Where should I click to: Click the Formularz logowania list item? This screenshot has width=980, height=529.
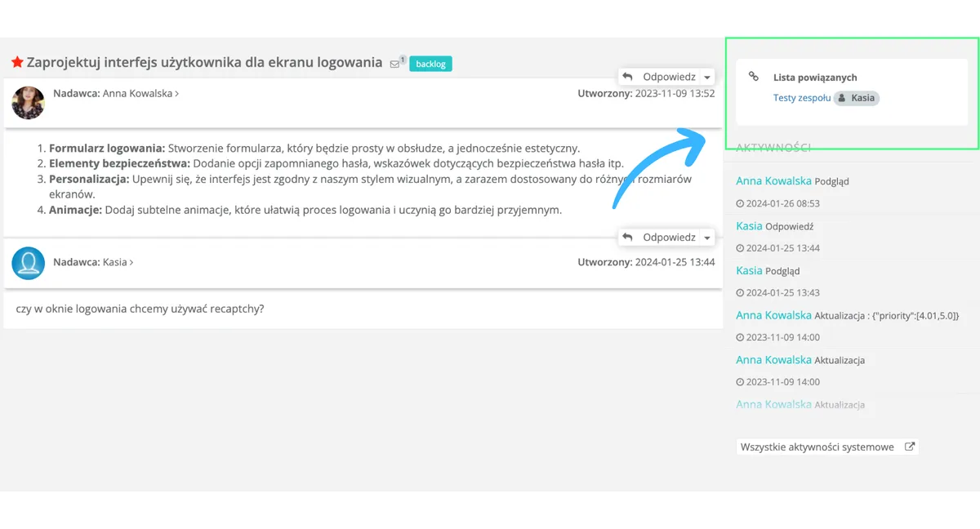[x=314, y=149]
